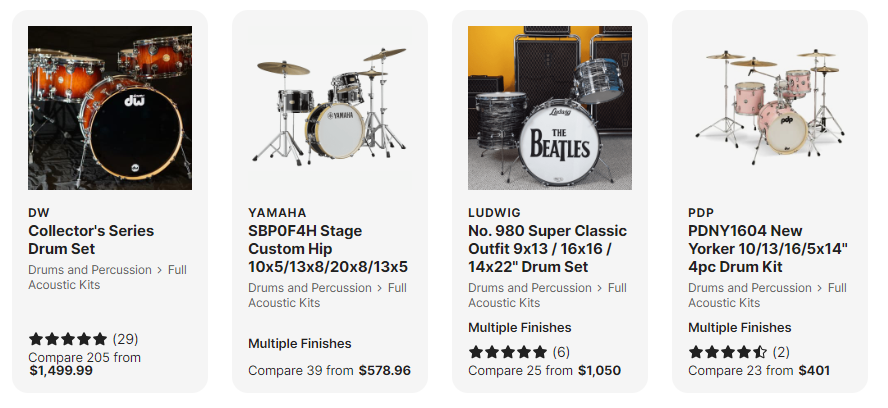The height and width of the screenshot is (408, 888).
Task: Open the Yamaha Stage Custom Hip image
Action: tap(330, 108)
